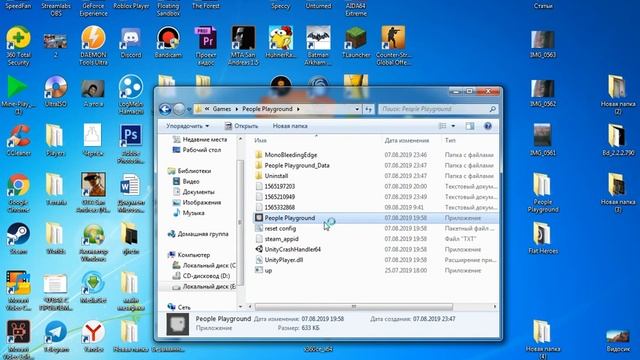The width and height of the screenshot is (640, 360).
Task: Select the Steam desktop icon
Action: (x=18, y=238)
